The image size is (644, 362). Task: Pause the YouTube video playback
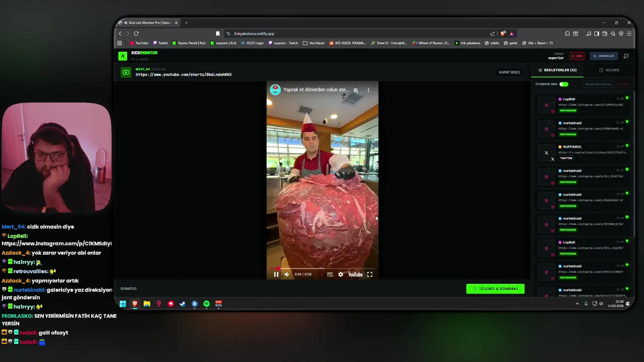click(x=276, y=274)
